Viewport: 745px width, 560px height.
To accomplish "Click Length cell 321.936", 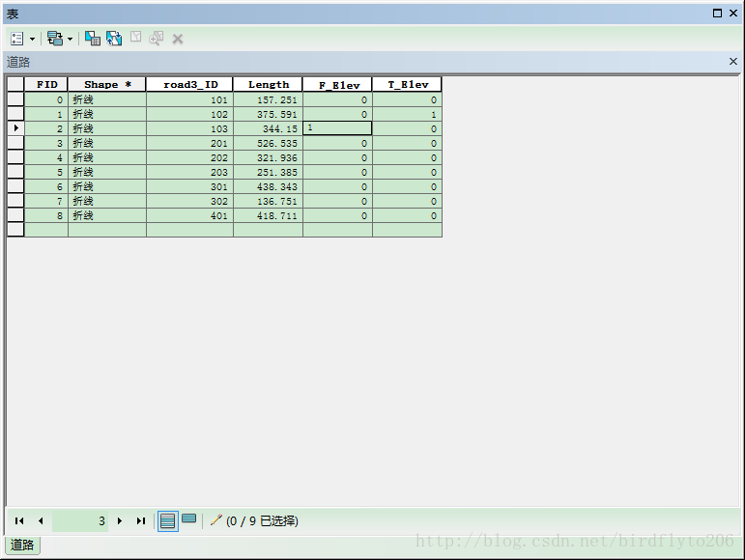I will click(268, 157).
